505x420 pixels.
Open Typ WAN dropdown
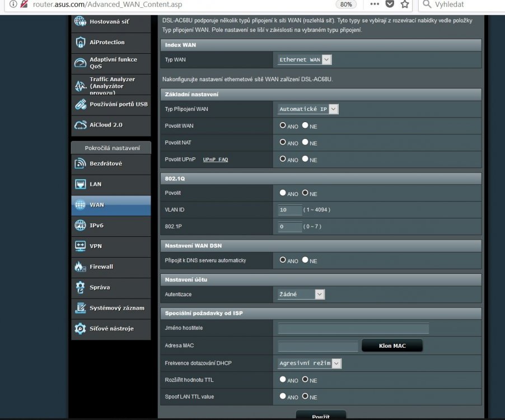pos(305,59)
